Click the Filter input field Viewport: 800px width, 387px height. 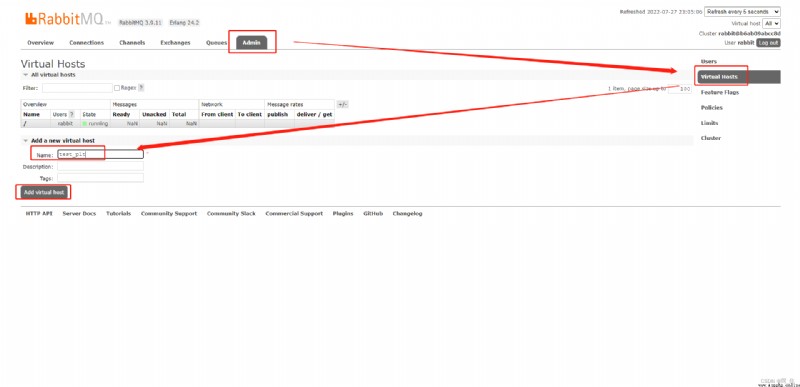click(x=77, y=88)
